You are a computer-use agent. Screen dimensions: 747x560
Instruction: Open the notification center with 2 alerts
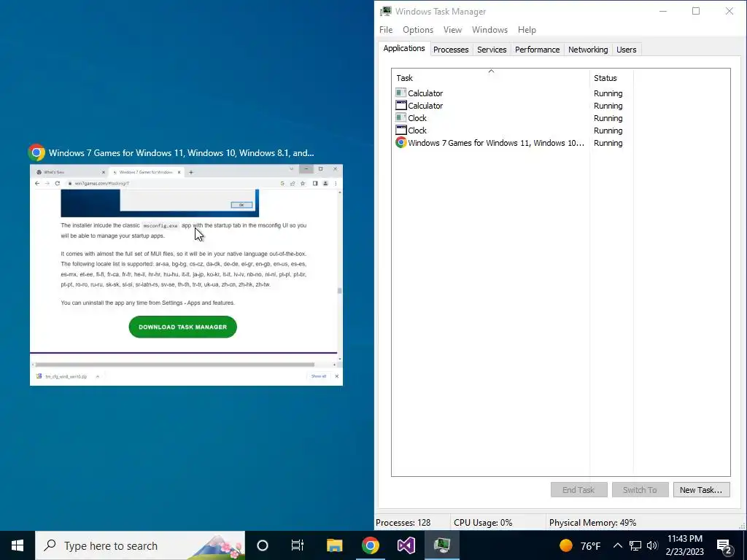724,546
